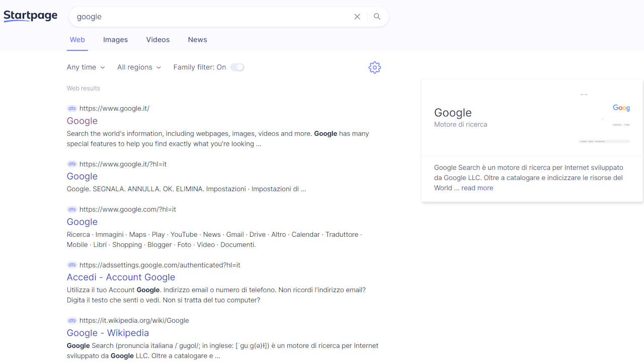Open Google - Wikipedia result
644x362 pixels.
108,333
